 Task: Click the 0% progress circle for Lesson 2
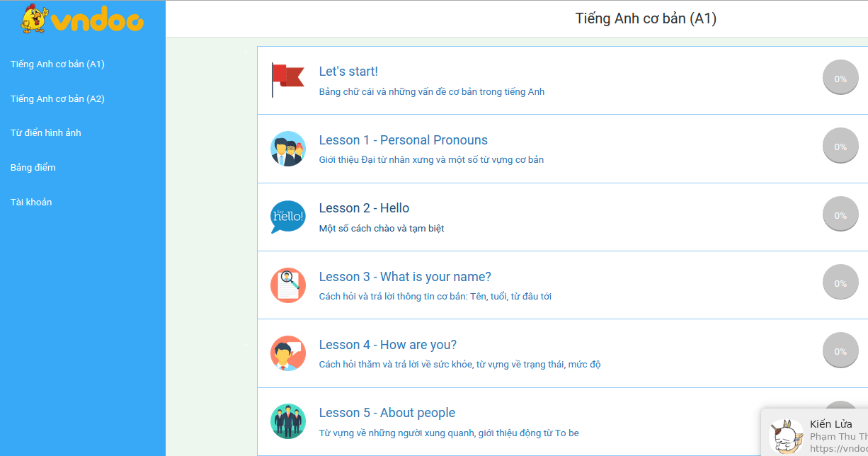click(x=840, y=215)
